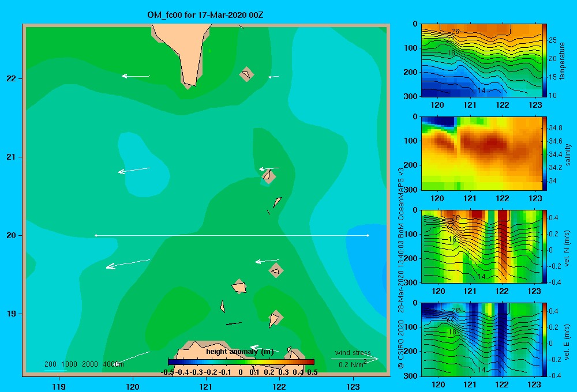Click the temperature color scale bar

545,61
